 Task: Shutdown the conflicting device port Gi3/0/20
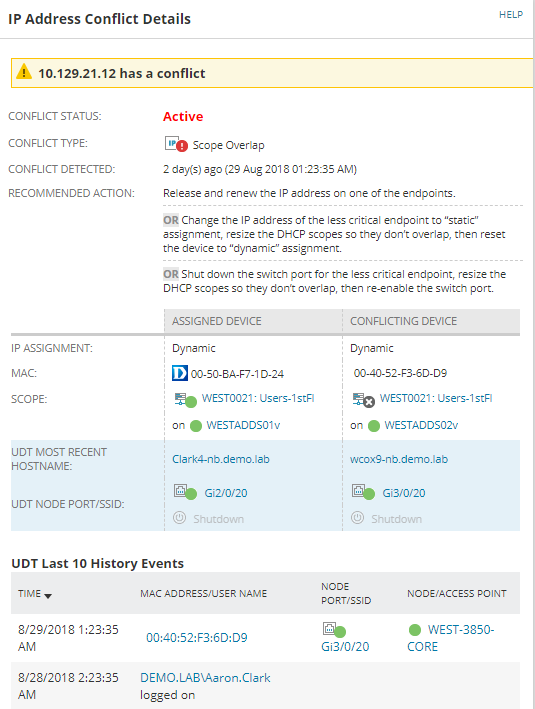[x=387, y=518]
